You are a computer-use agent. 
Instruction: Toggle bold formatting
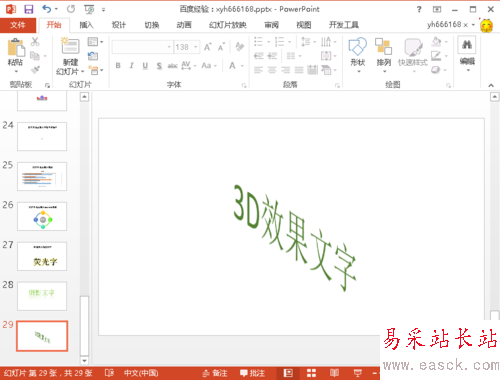[118, 66]
